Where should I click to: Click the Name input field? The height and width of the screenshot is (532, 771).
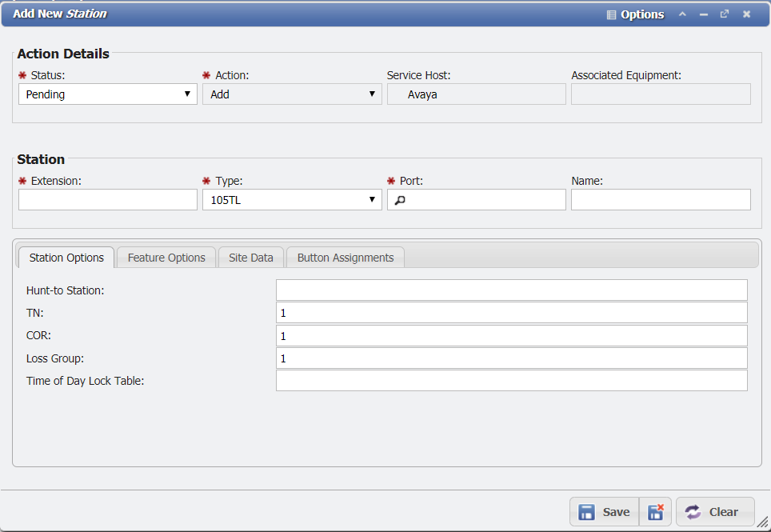(660, 199)
